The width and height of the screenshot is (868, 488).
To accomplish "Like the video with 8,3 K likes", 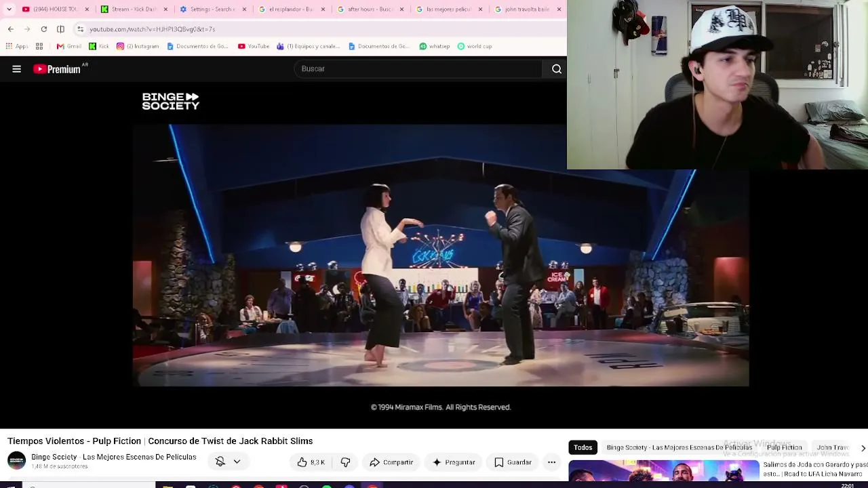I will point(311,462).
